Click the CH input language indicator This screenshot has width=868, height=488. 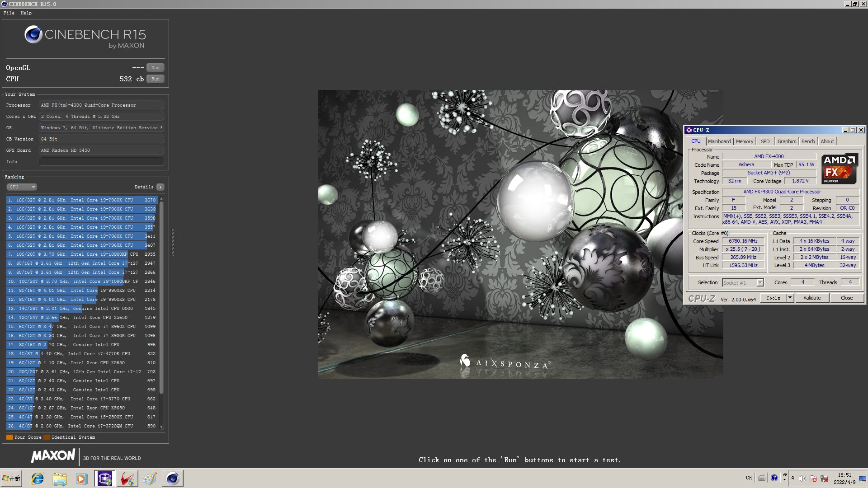749,478
